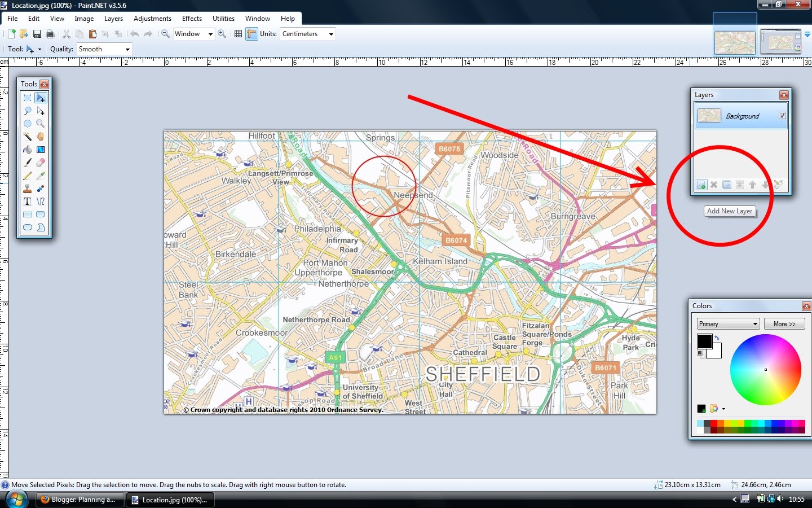This screenshot has width=812, height=508.
Task: Open the Windows Start menu
Action: 16,500
